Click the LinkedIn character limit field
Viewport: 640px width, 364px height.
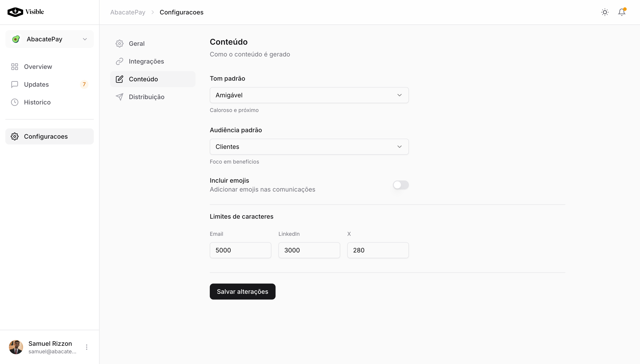(309, 250)
